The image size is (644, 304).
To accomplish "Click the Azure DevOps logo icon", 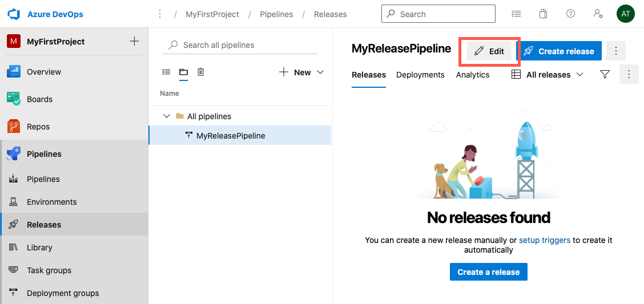I will click(14, 14).
